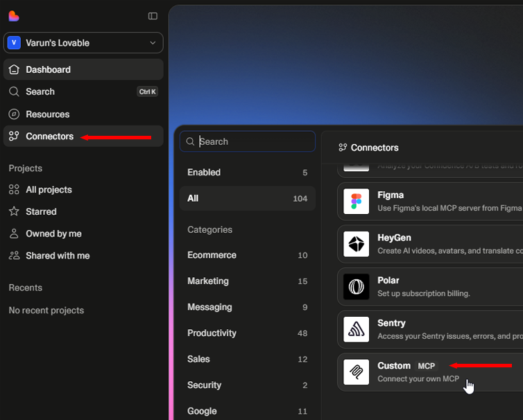The image size is (523, 420).
Task: Open Shared with me projects
Action: [x=83, y=256]
